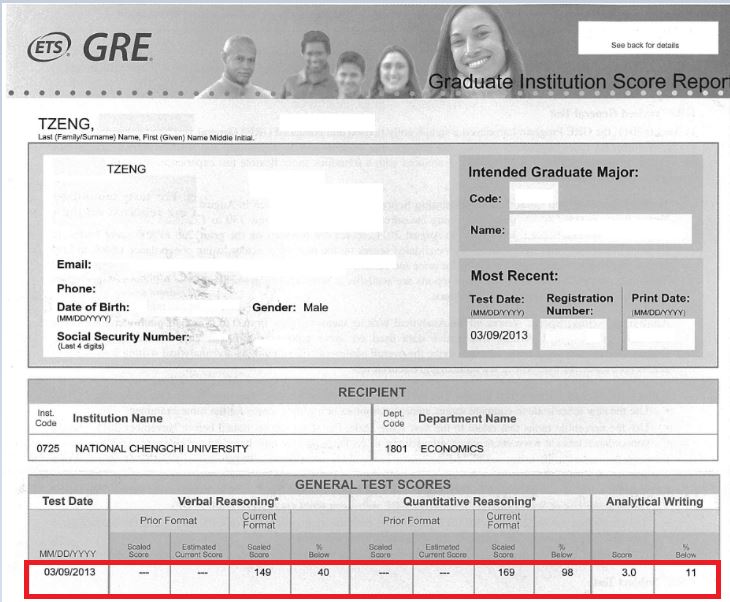Click 'TZENG' inside the address box
Image resolution: width=730 pixels, height=602 pixels.
pyautogui.click(x=126, y=169)
